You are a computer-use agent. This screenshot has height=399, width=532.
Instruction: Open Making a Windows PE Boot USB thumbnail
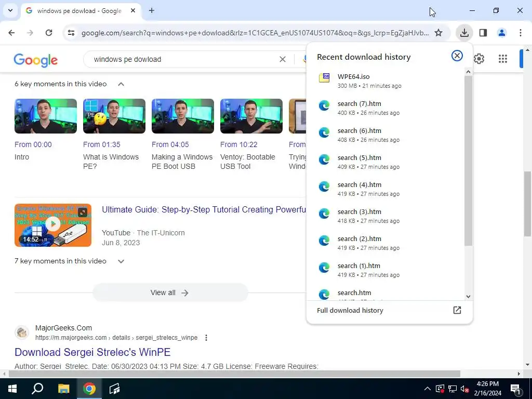183,116
